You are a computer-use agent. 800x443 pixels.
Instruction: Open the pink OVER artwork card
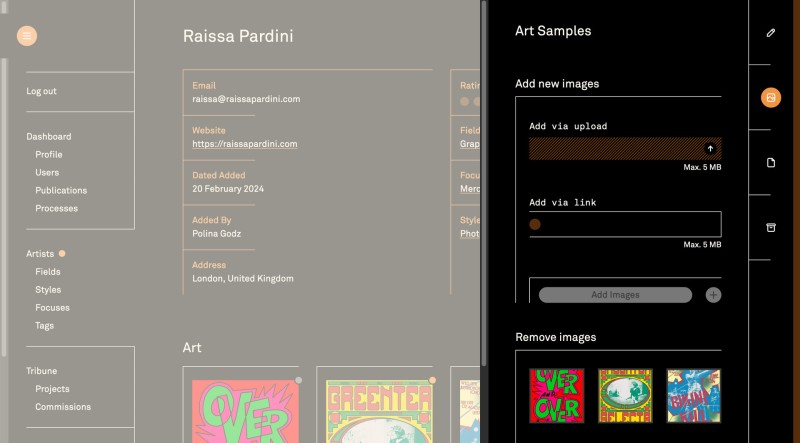[x=243, y=410]
